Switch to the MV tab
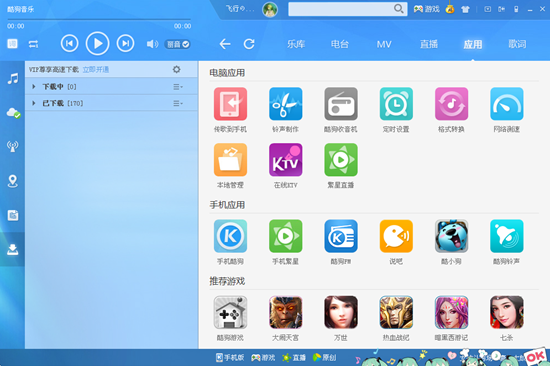Viewport: 550px width, 366px height. tap(384, 44)
